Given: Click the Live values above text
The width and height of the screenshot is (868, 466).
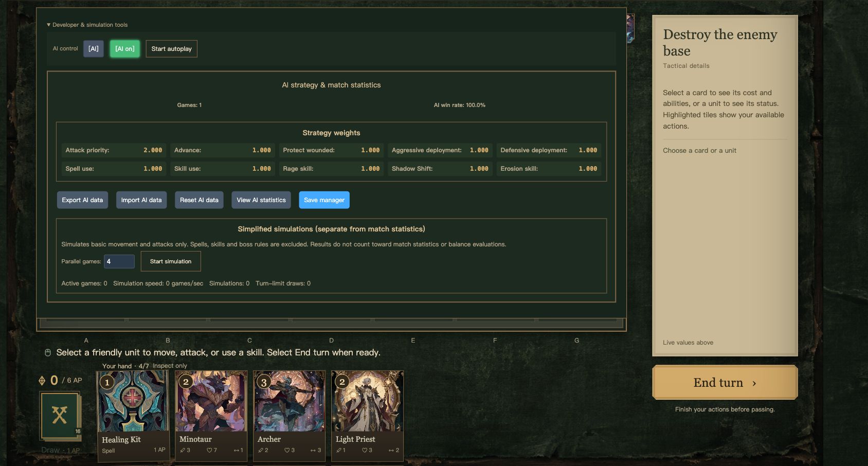Looking at the screenshot, I should tap(688, 343).
